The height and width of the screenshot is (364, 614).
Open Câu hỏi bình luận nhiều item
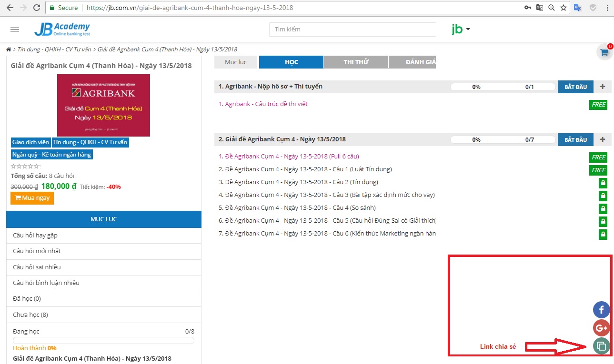(104, 283)
